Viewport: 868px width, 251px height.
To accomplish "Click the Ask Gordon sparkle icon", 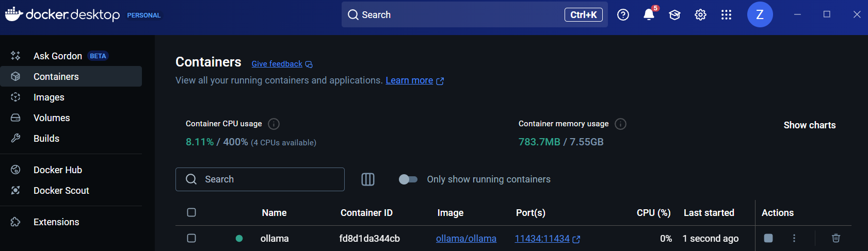I will 15,56.
